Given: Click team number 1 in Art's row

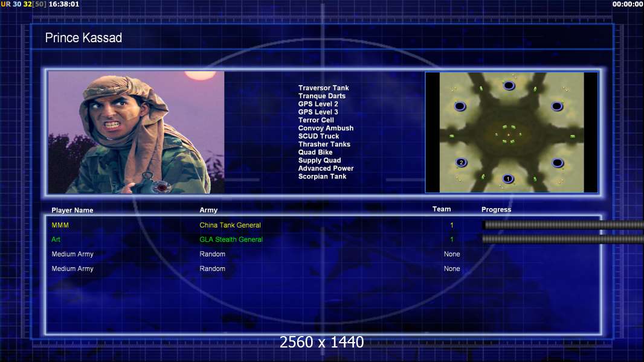Looking at the screenshot, I should pyautogui.click(x=452, y=240).
